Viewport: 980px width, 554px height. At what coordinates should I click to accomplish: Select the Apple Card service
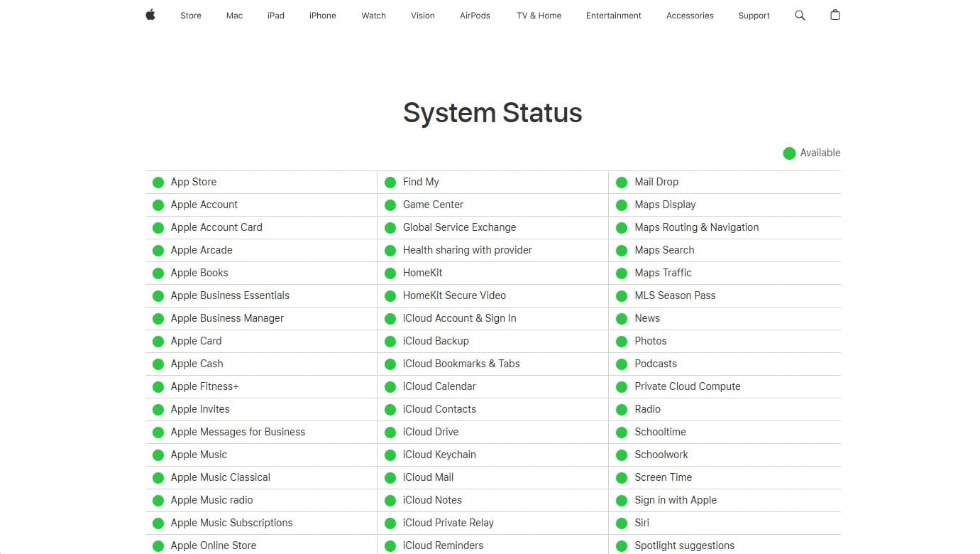pyautogui.click(x=196, y=341)
